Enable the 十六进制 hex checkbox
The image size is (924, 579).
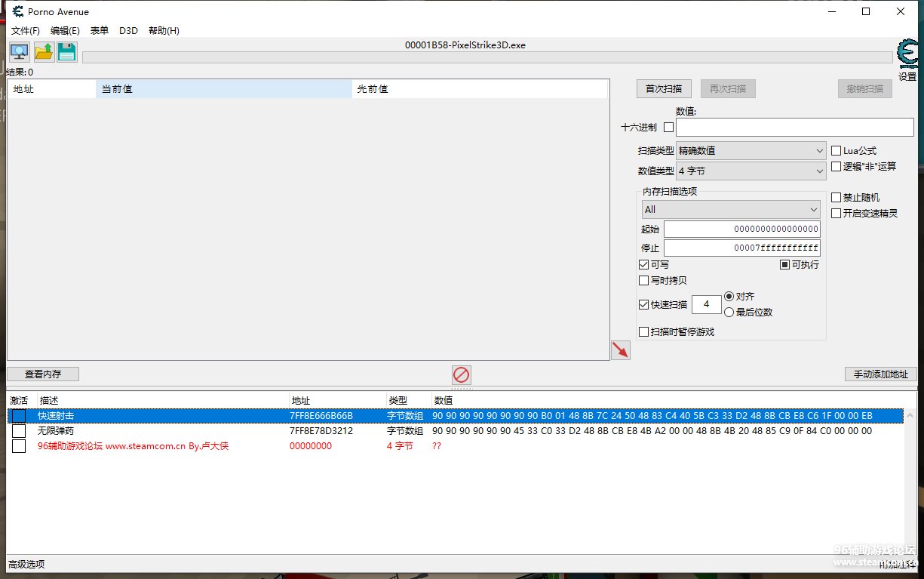pyautogui.click(x=668, y=127)
